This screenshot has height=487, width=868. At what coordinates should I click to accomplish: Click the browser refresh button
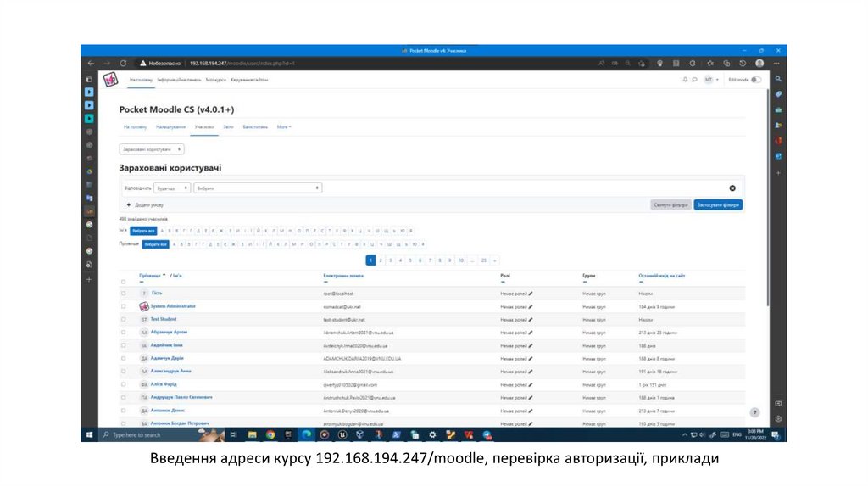(123, 63)
